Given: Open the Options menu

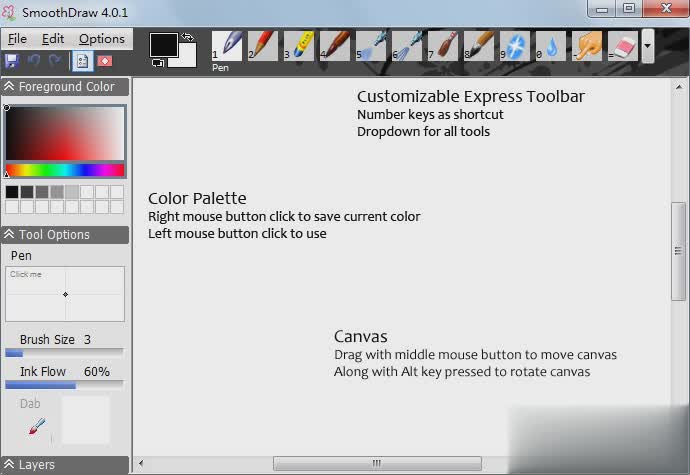Looking at the screenshot, I should (x=102, y=39).
